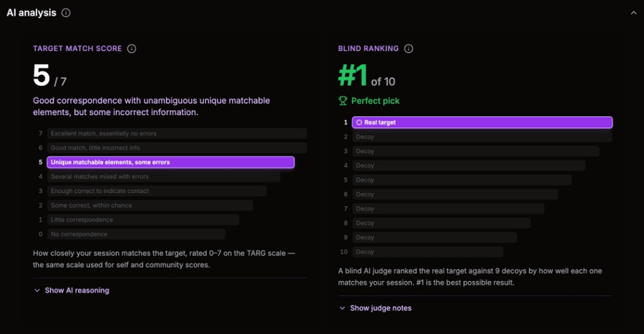644x334 pixels.
Task: Open the Target Match Score info icon
Action: [132, 49]
